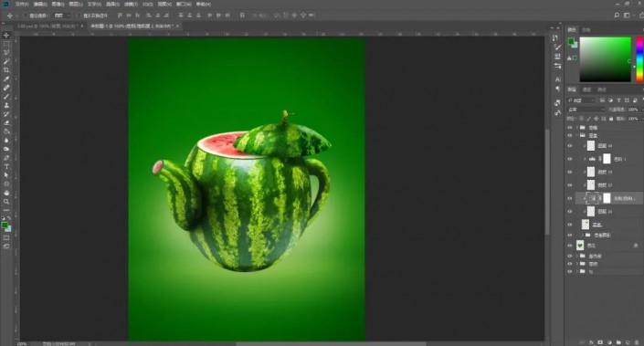Toggle Show Transform Controls checkbox
Image resolution: width=644 pixels, height=346 pixels.
[79, 16]
